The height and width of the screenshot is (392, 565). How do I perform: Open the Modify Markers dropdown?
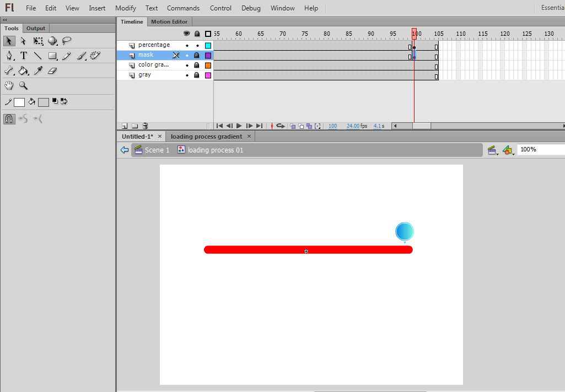point(318,126)
